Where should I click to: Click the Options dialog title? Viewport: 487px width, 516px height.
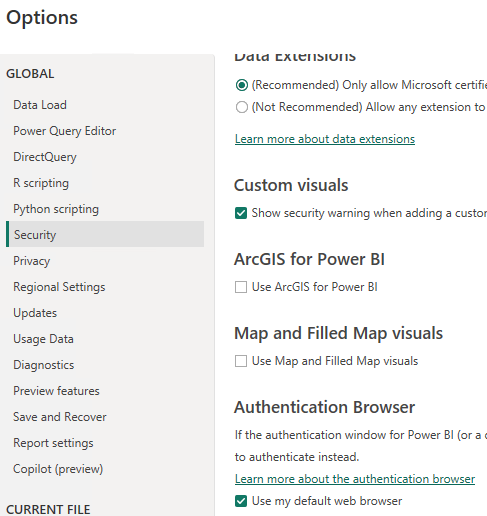pos(42,18)
